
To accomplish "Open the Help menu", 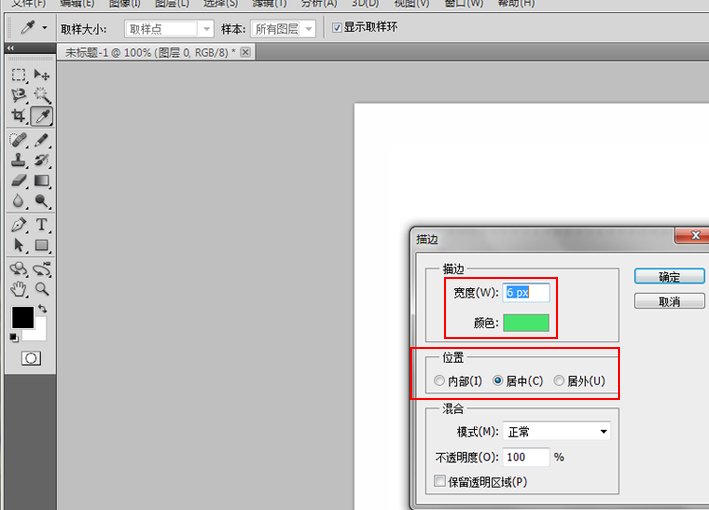I will click(516, 4).
